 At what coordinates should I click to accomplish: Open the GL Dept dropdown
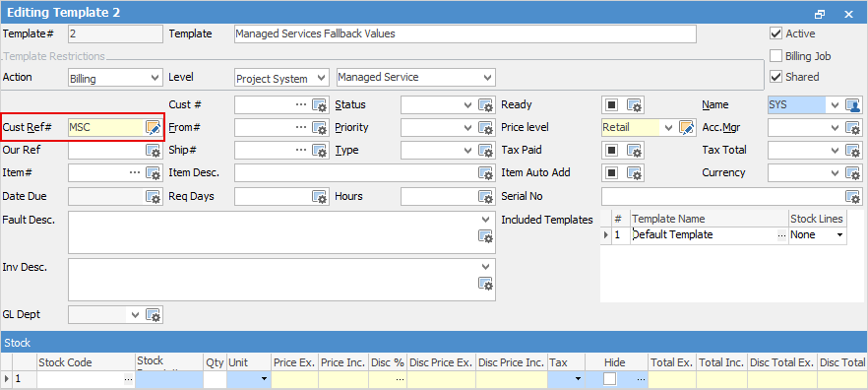coord(135,315)
